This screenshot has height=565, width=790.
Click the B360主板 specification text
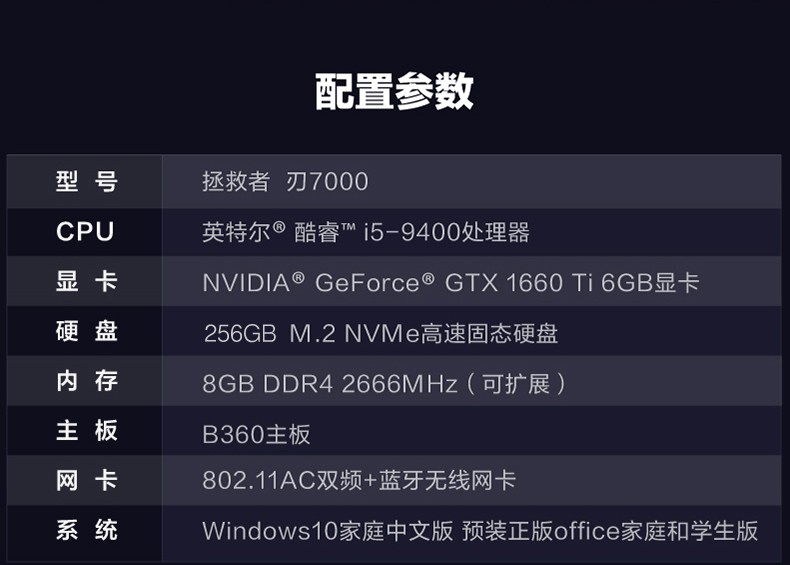[256, 434]
